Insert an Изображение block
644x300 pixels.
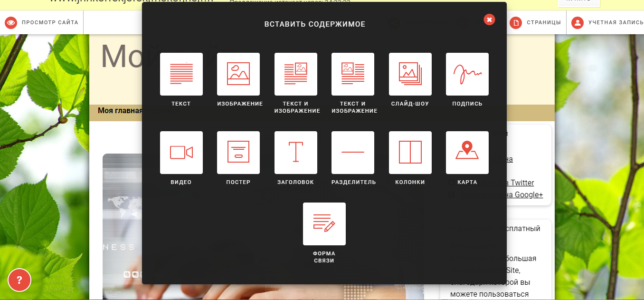point(238,74)
